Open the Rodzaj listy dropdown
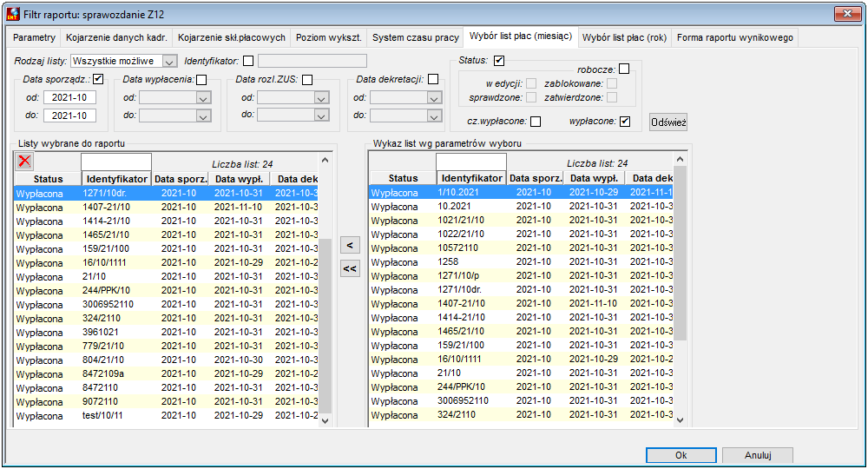 [x=170, y=61]
